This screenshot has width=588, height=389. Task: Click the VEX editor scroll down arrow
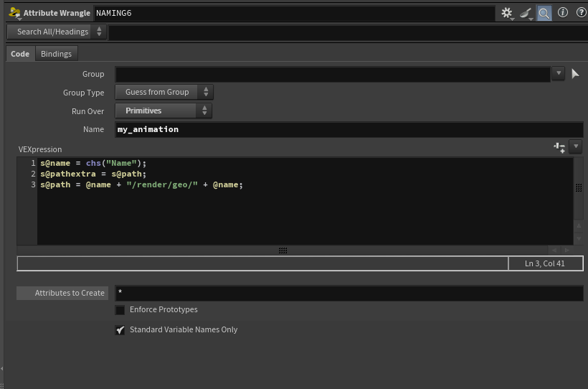pos(579,238)
